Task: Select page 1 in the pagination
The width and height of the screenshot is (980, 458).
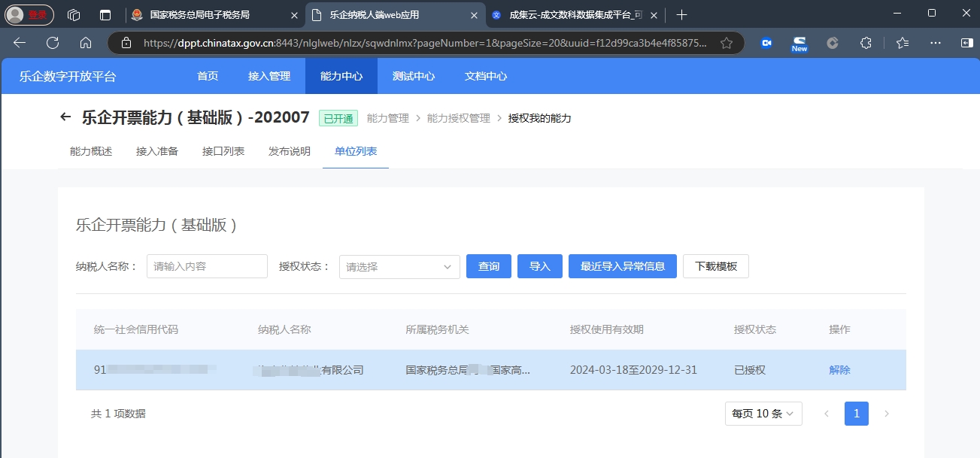Action: [x=856, y=414]
